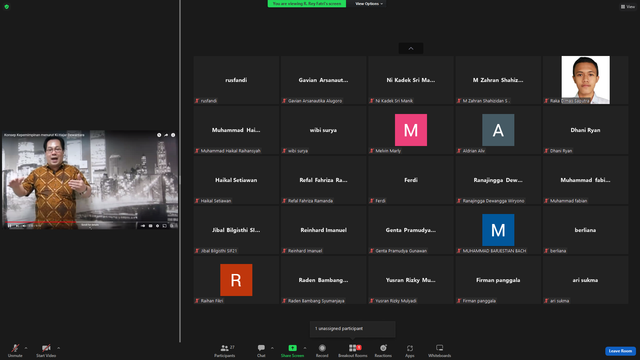
Task: Select Melvin Marly's pink M avatar
Action: coord(411,130)
